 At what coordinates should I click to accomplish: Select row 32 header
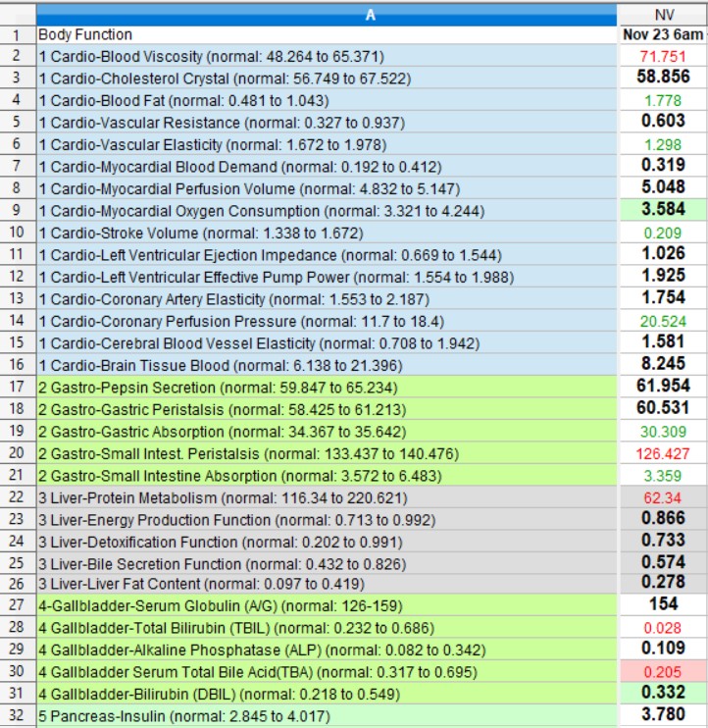pos(18,716)
